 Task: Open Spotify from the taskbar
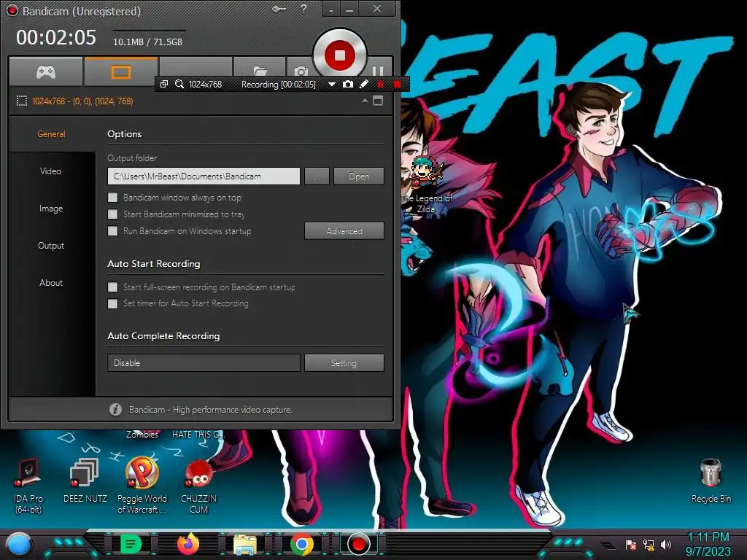click(x=131, y=544)
